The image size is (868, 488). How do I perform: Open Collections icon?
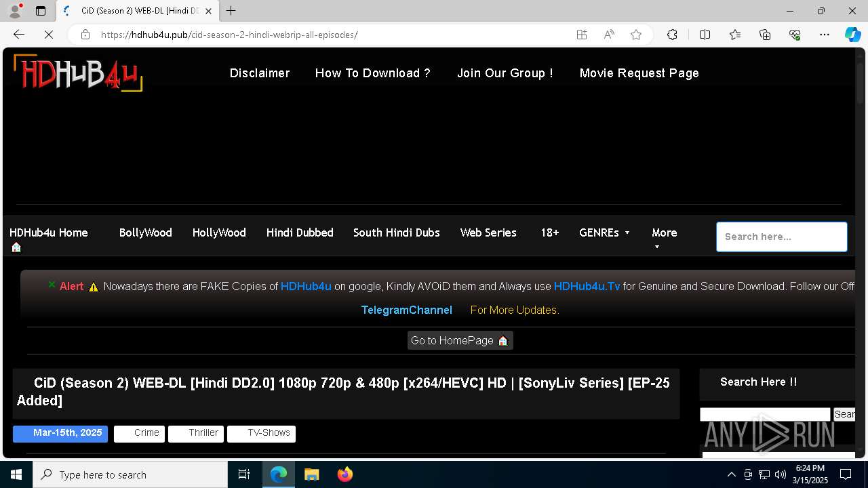pos(765,35)
